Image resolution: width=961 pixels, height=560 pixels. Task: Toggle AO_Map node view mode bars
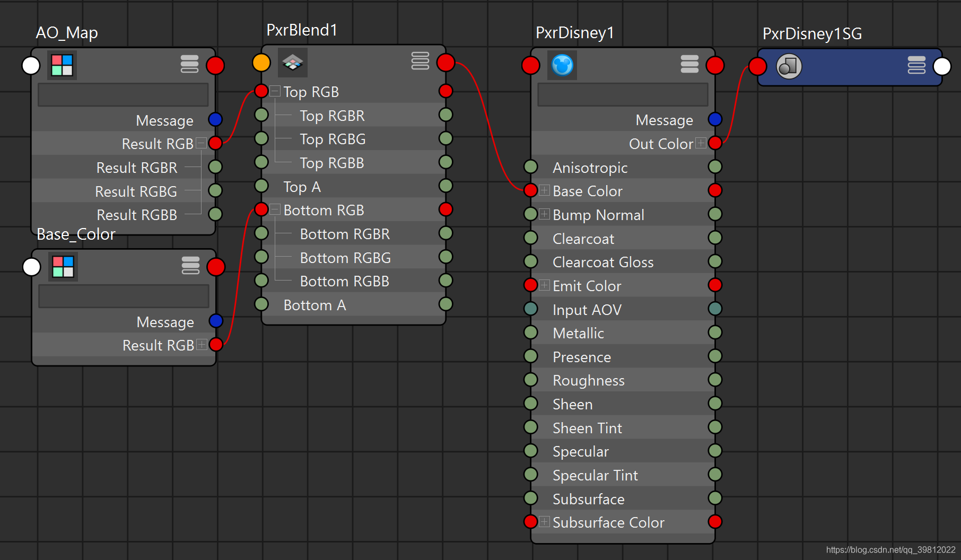189,64
